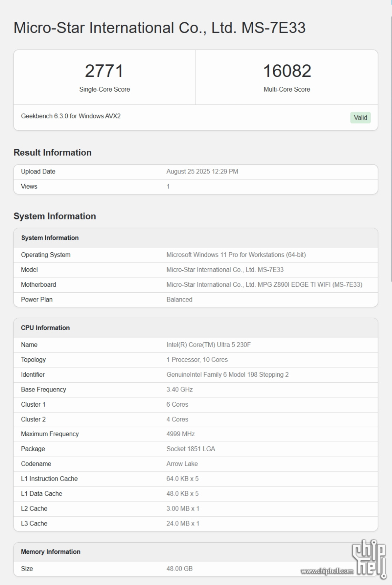The height and width of the screenshot is (585, 392).
Task: Select 'GenuineIntel Family 6 Model 198 Stepping 2'
Action: 228,375
